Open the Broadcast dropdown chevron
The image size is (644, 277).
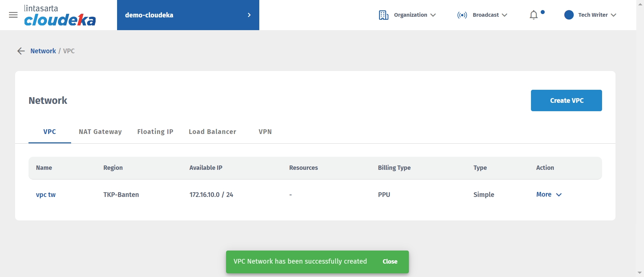point(504,15)
